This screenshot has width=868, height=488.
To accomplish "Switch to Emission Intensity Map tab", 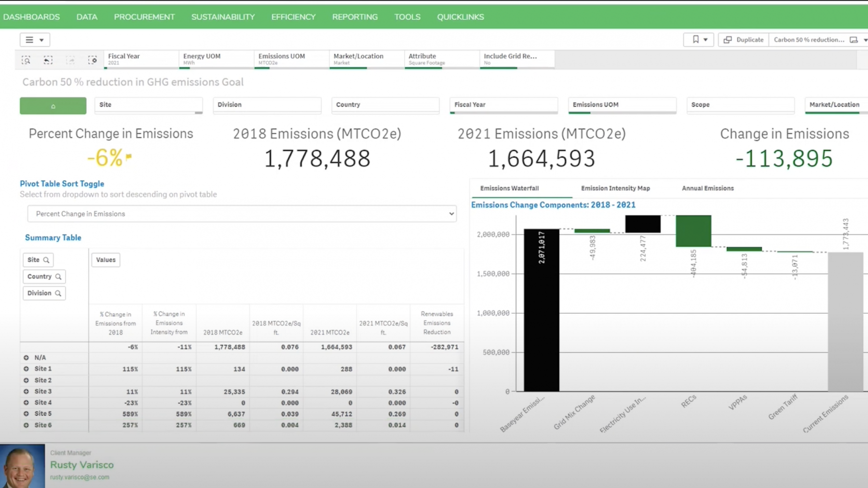I will point(615,188).
